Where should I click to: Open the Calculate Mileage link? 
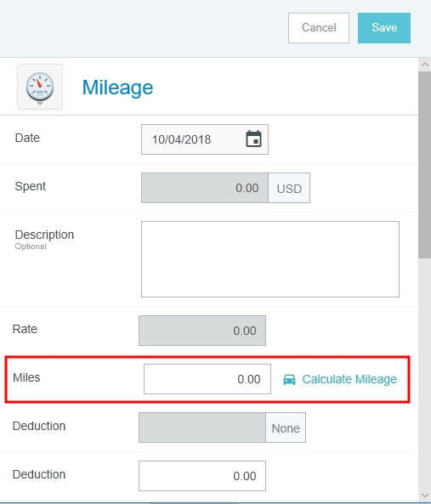pos(349,379)
